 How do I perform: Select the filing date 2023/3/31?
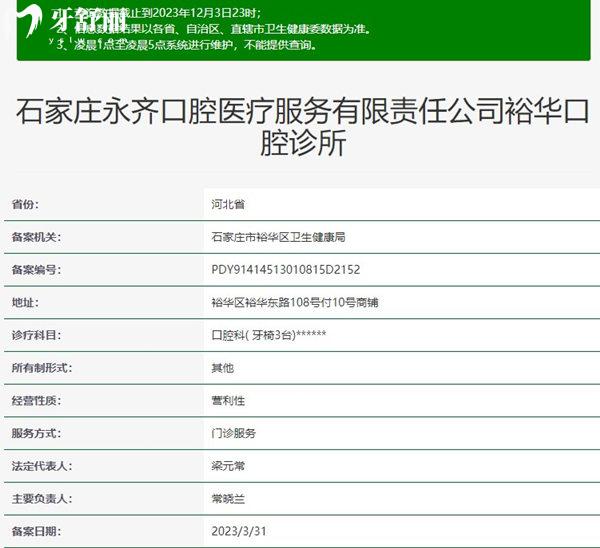pyautogui.click(x=239, y=532)
